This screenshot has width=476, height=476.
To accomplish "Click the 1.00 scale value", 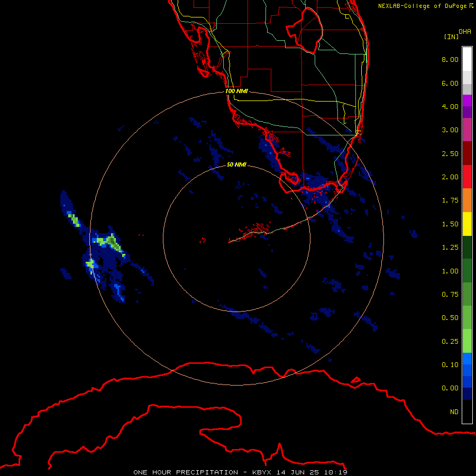I will (x=450, y=271).
